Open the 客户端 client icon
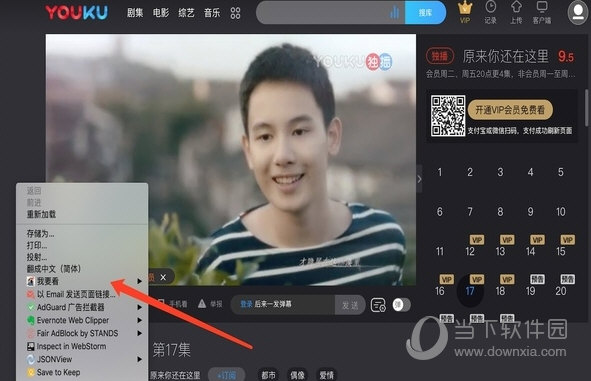The image size is (591, 381). pyautogui.click(x=542, y=12)
